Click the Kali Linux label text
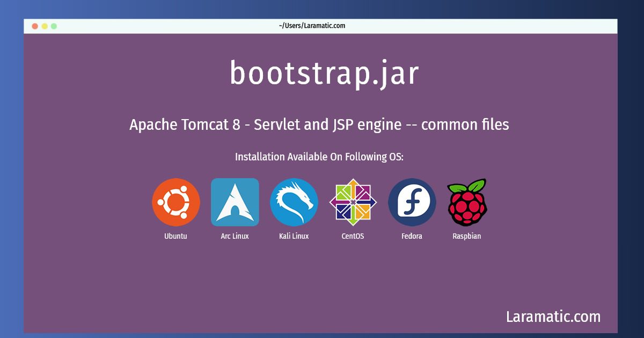The width and height of the screenshot is (644, 338). [293, 236]
